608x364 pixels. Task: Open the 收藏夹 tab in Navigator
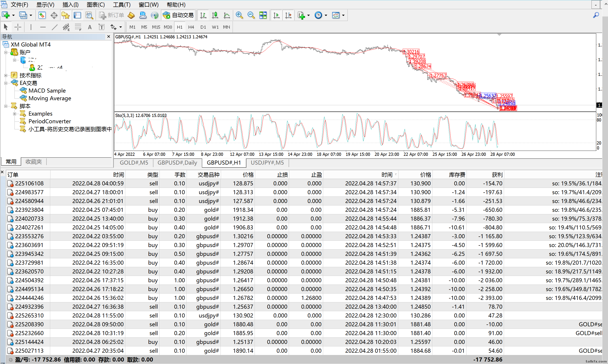click(34, 162)
